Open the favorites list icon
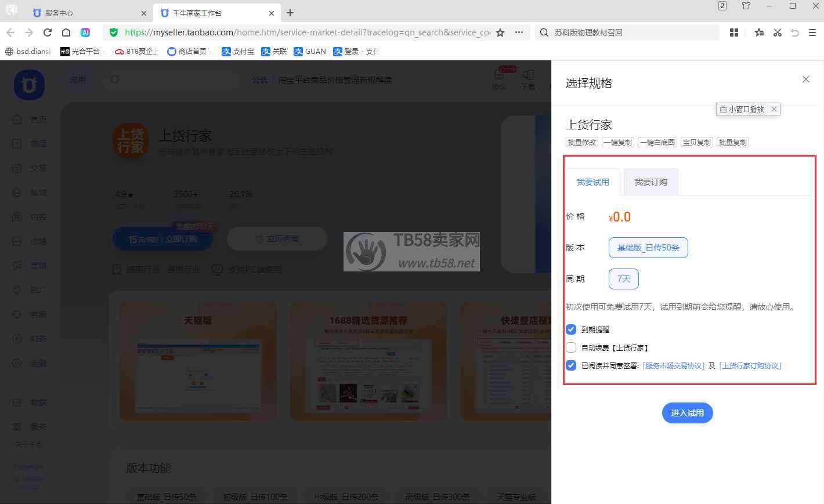Viewport: 824px width, 504px height. click(759, 32)
